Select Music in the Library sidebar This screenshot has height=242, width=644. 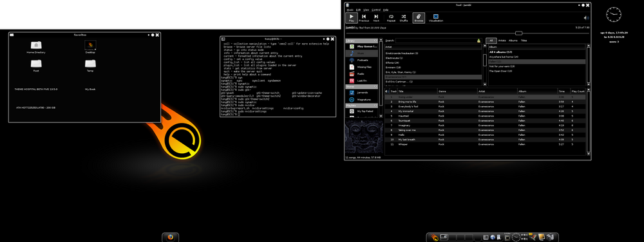click(361, 53)
